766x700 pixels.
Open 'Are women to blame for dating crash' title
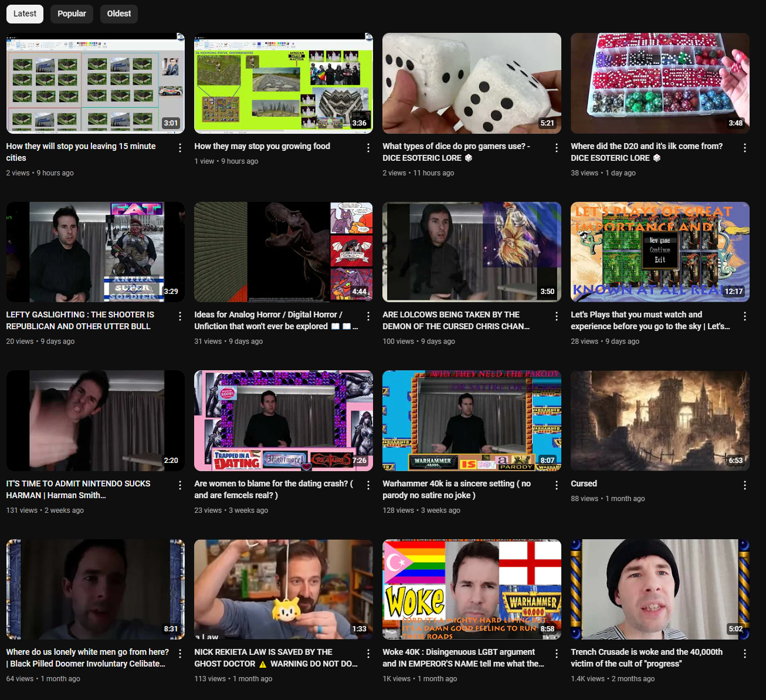273,483
